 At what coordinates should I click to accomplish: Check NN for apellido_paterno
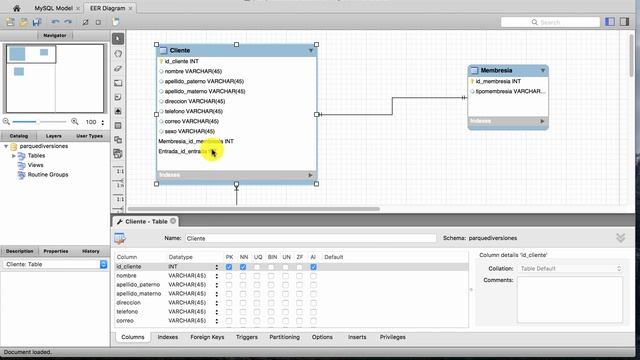pos(243,285)
